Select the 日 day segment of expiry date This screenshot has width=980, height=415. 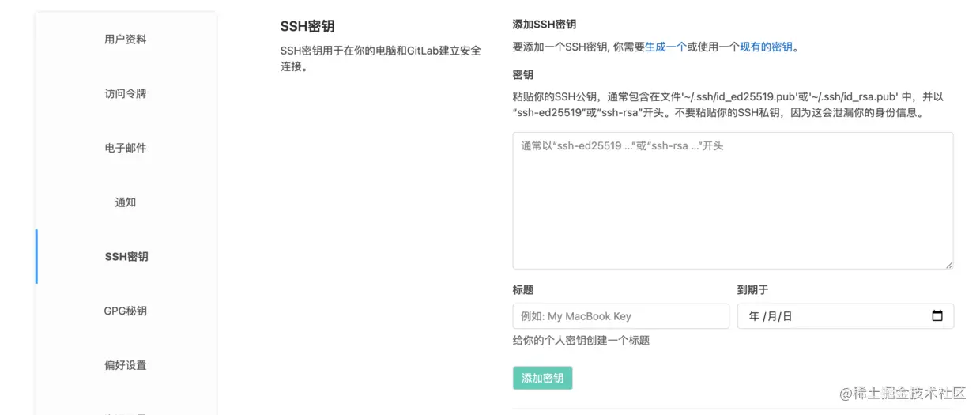pos(787,316)
